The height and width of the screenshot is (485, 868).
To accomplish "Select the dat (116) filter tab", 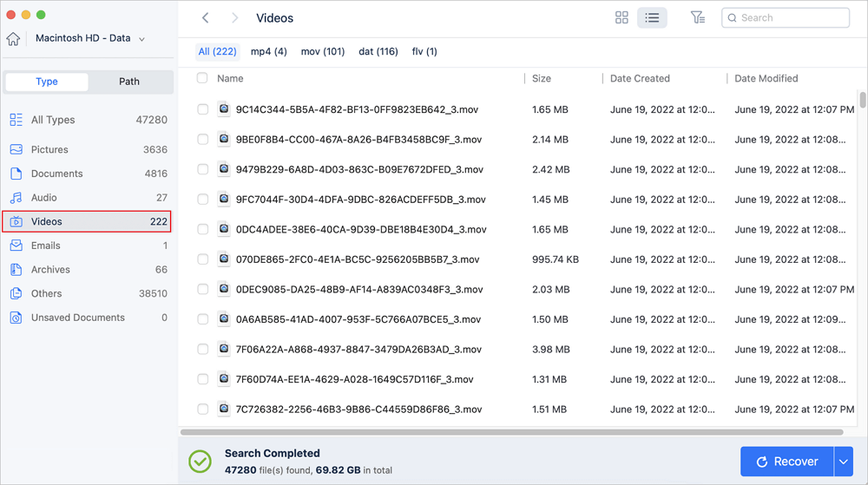I will (378, 51).
